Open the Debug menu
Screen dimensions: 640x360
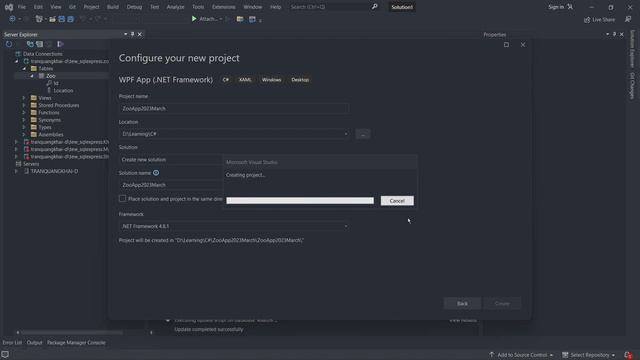tap(134, 7)
